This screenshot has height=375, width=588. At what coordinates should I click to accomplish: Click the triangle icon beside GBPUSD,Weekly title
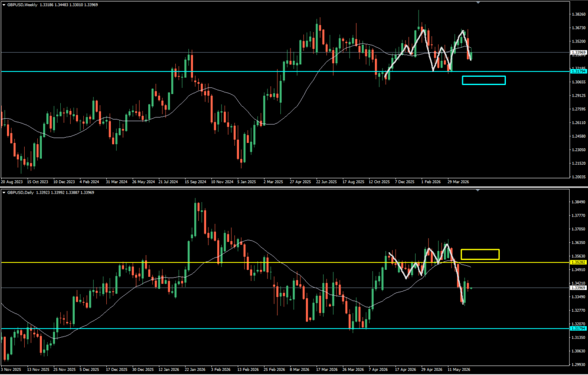pos(4,5)
